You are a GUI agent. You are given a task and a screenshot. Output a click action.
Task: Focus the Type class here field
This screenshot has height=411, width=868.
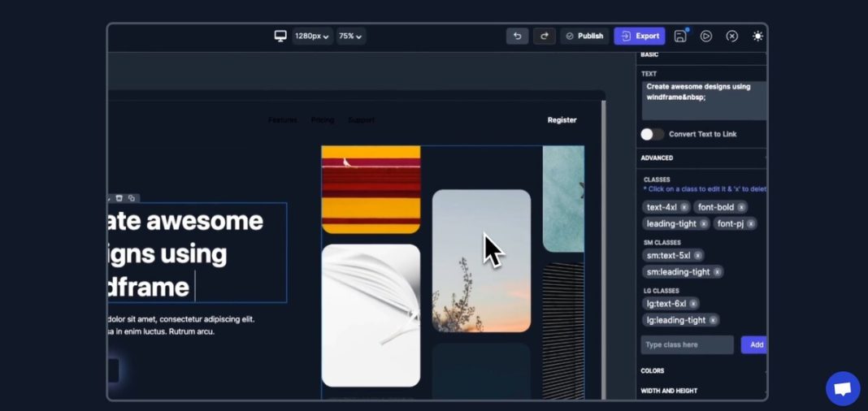coord(687,344)
